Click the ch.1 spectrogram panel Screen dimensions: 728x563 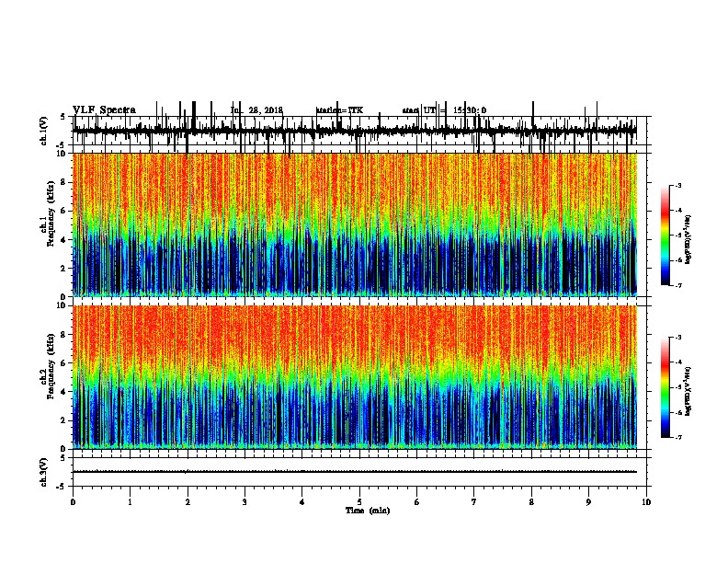point(355,224)
